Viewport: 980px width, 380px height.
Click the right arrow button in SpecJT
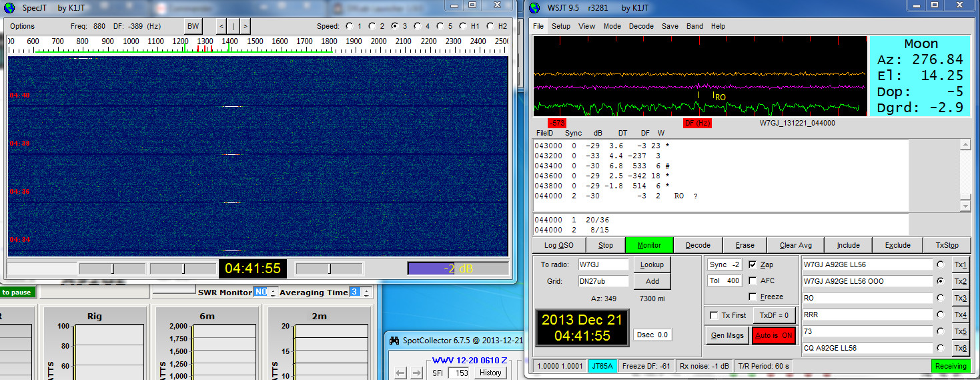[246, 27]
